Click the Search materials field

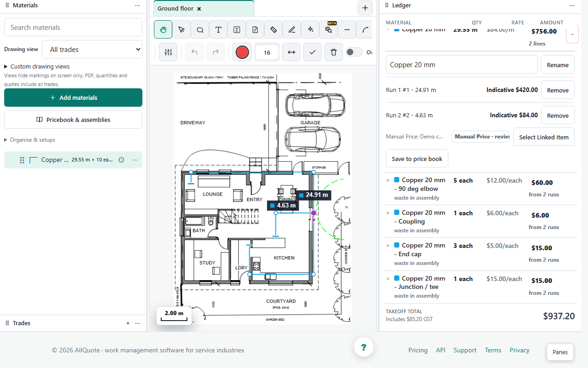click(73, 27)
